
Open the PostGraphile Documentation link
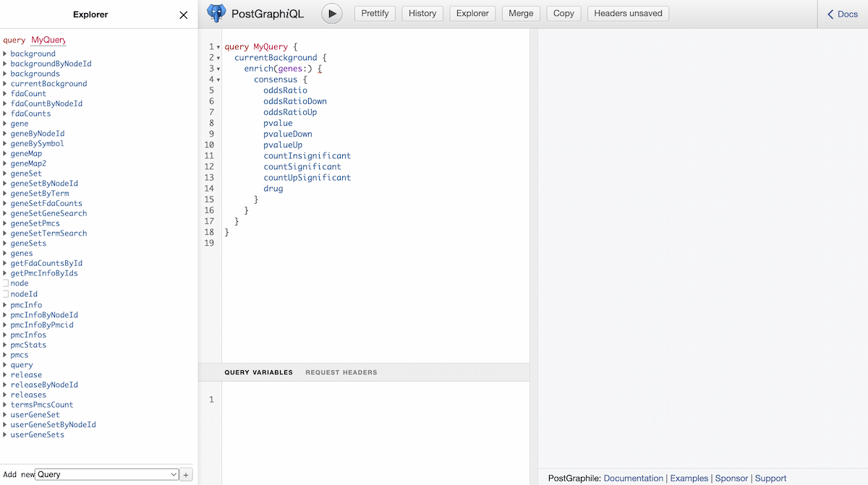tap(633, 478)
